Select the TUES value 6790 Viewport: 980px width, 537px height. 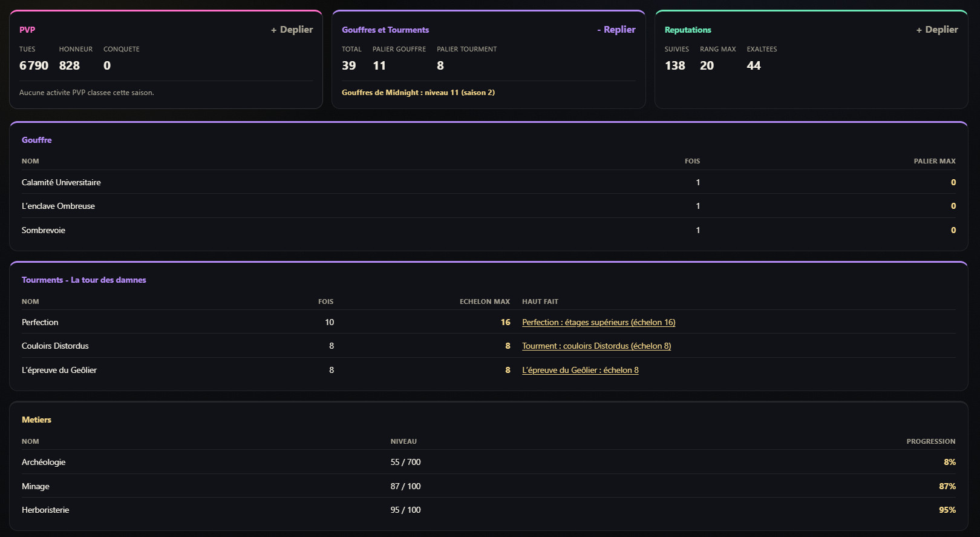(34, 65)
